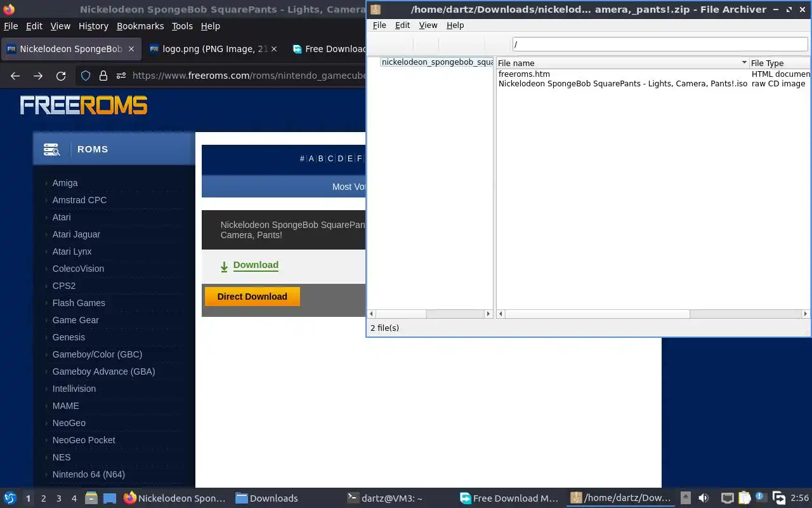Open Firefox tracking protection shield

coord(86,76)
